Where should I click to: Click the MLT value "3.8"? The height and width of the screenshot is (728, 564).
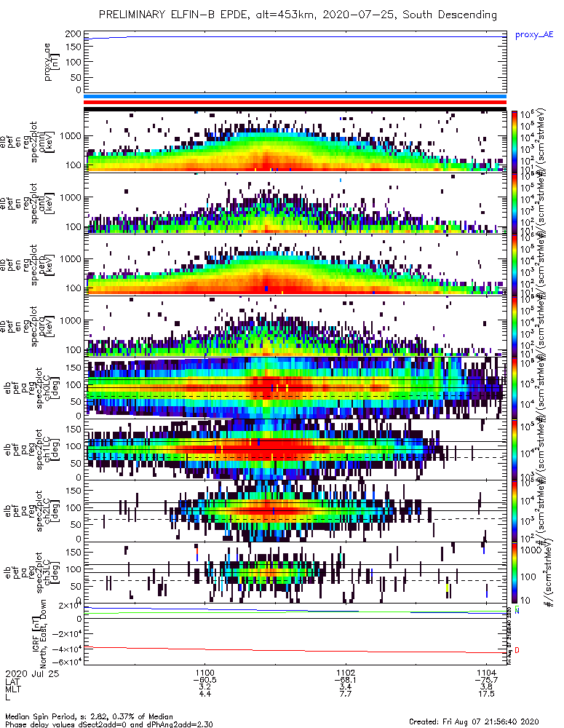tap(486, 687)
